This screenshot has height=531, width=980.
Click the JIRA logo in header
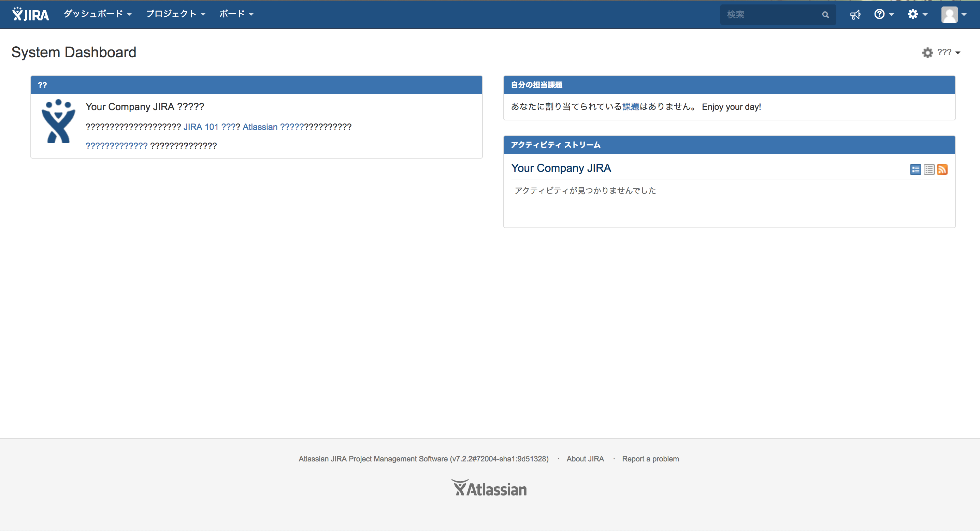[x=30, y=14]
